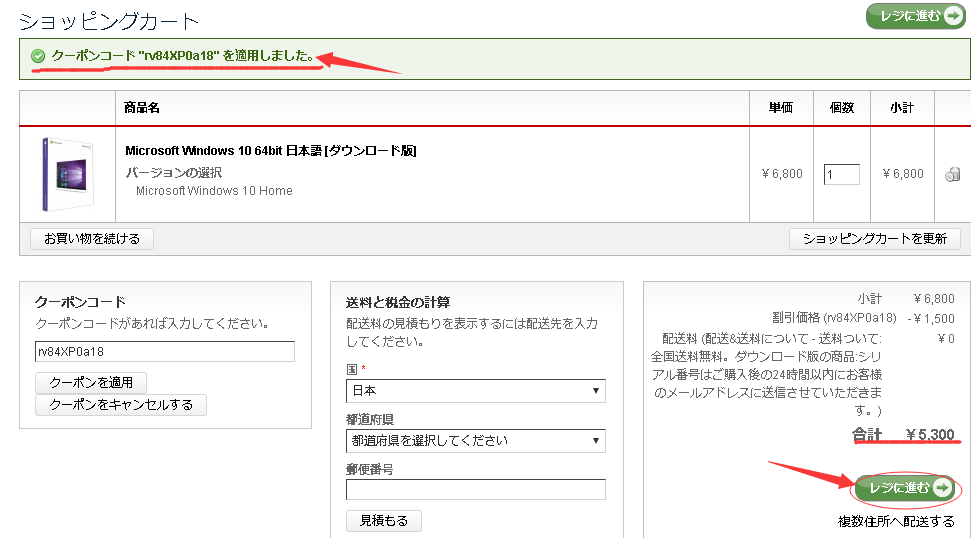The height and width of the screenshot is (538, 971).
Task: Click ショッピングカート page heading
Action: 109,21
